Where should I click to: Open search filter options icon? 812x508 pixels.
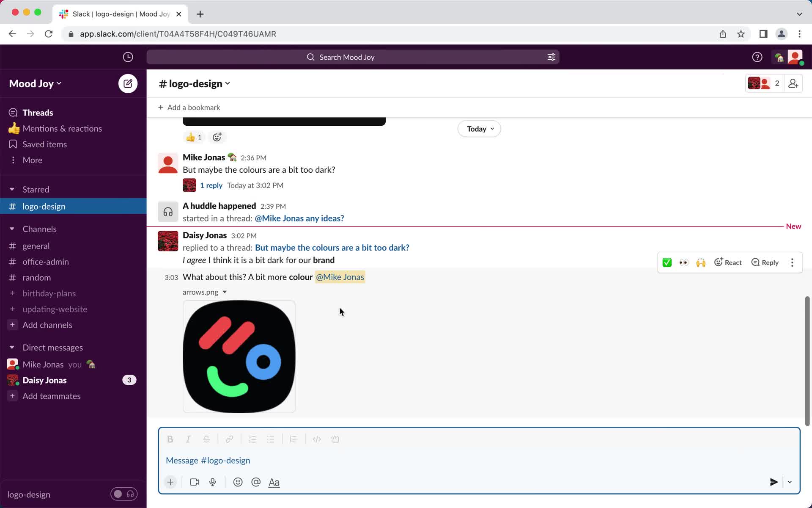pyautogui.click(x=551, y=57)
